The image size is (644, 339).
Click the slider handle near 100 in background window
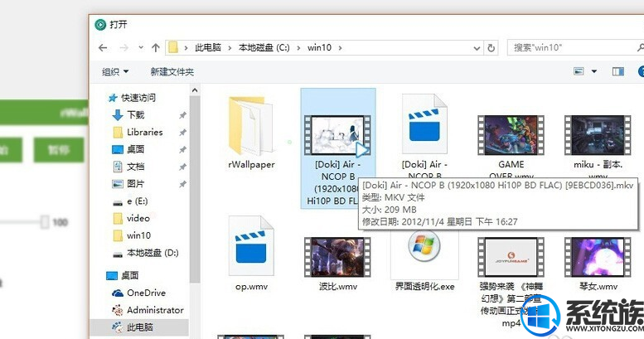click(45, 222)
